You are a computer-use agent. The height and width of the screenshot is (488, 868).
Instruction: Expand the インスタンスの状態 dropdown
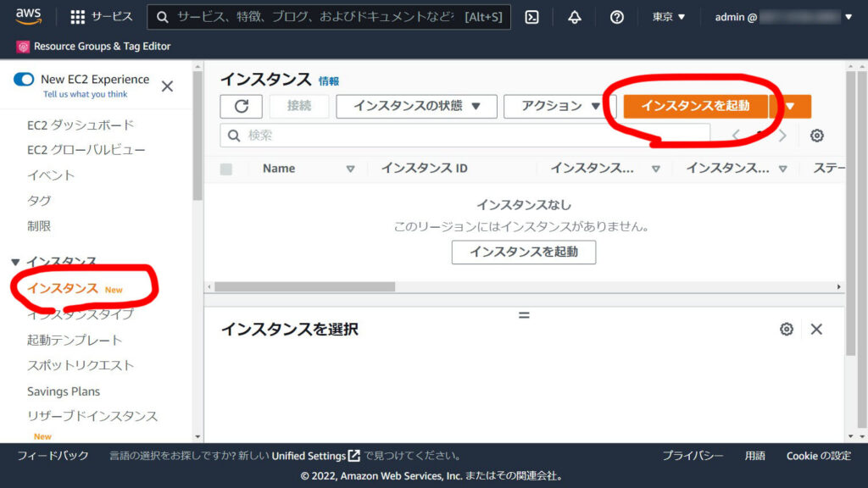tap(416, 106)
